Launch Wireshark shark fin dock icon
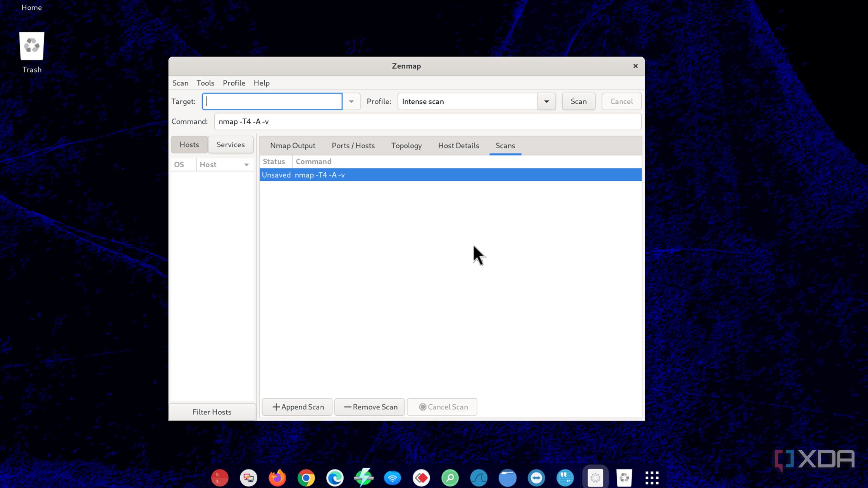This screenshot has width=868, height=488. pos(479,478)
